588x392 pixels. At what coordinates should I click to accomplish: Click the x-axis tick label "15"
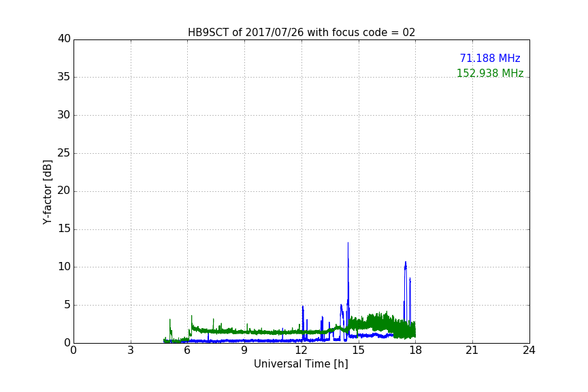coord(358,350)
